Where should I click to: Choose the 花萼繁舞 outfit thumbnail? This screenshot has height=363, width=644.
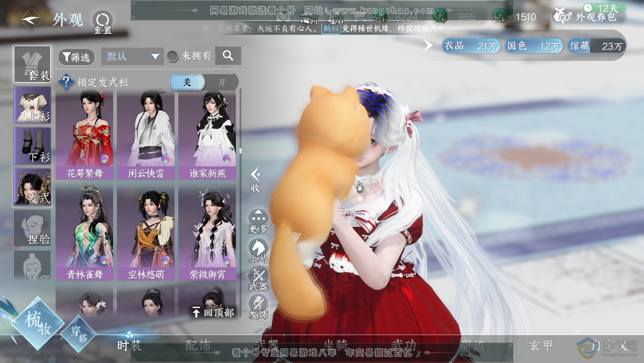84,134
